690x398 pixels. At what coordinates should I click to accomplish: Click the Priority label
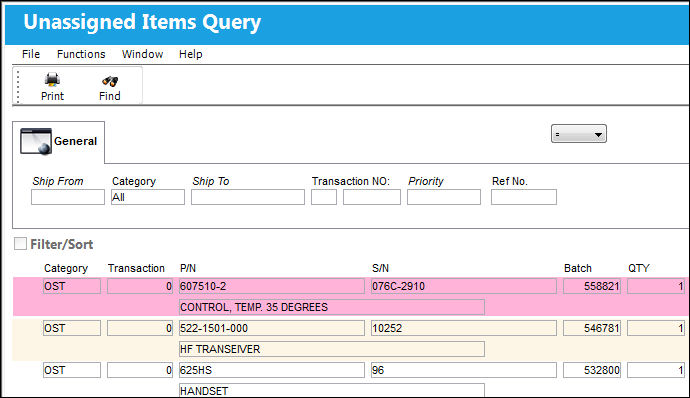(426, 181)
